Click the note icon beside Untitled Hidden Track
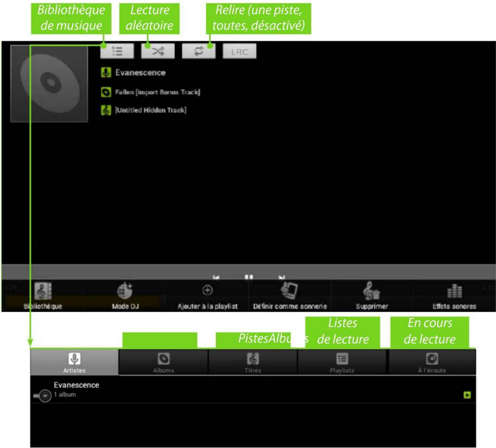The image size is (496, 448). [106, 110]
